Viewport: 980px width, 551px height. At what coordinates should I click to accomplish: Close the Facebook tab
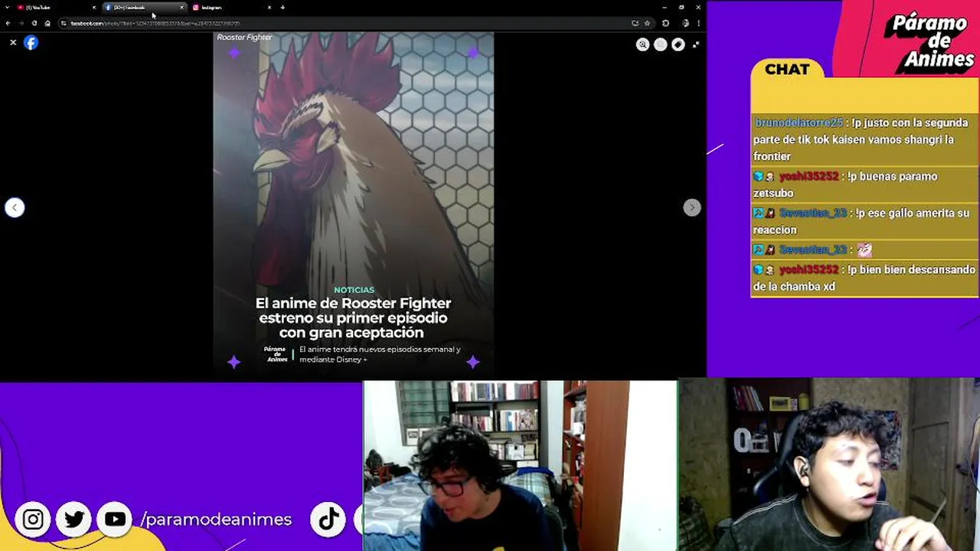tap(182, 8)
